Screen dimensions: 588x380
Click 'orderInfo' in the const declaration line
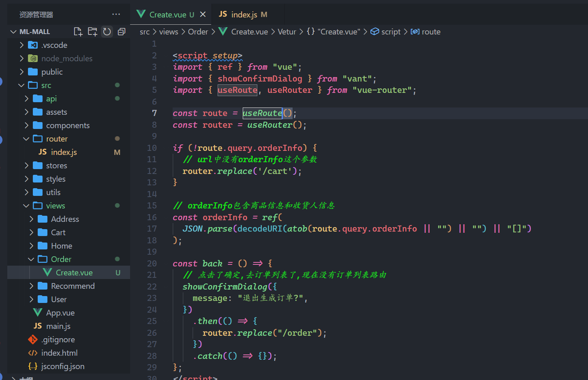coord(225,217)
